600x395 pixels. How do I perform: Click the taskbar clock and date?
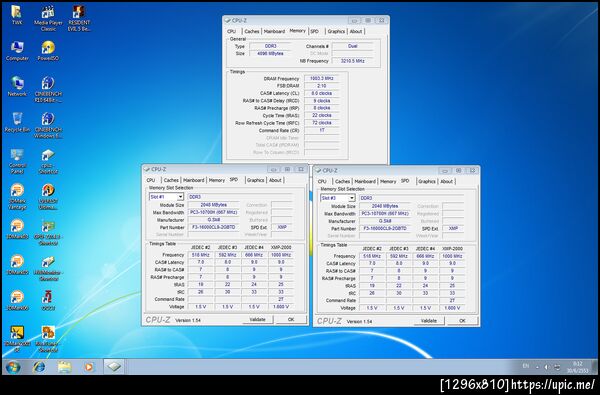(x=577, y=367)
